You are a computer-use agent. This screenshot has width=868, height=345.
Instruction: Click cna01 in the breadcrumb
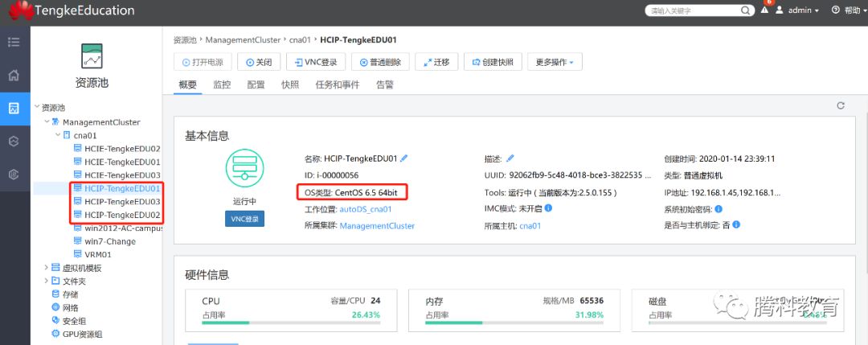(301, 40)
